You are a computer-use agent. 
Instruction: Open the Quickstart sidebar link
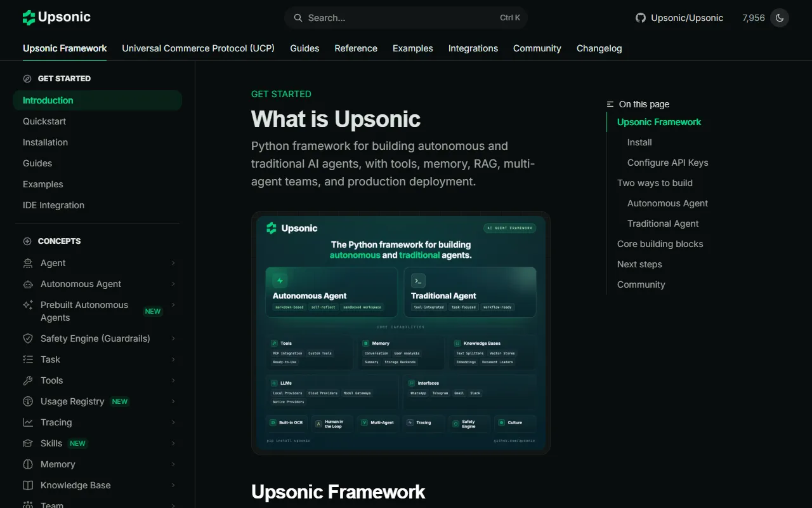tap(97, 121)
